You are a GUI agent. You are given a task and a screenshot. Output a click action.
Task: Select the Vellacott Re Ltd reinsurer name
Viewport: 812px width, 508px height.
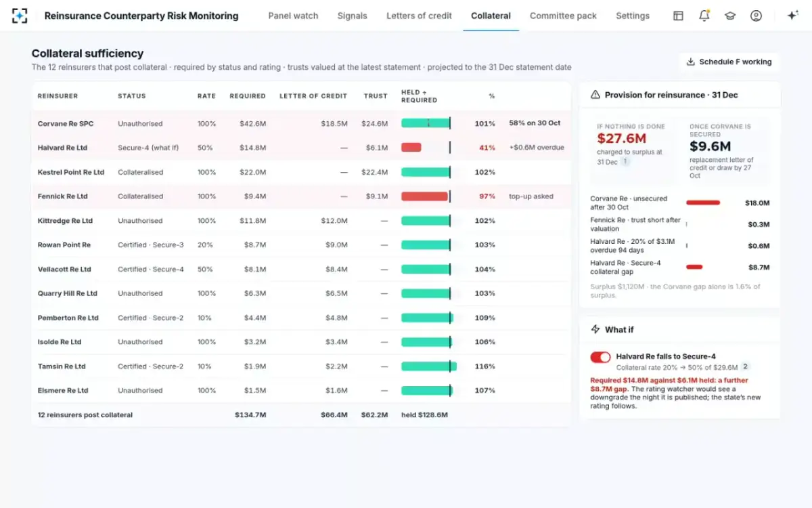(x=64, y=269)
